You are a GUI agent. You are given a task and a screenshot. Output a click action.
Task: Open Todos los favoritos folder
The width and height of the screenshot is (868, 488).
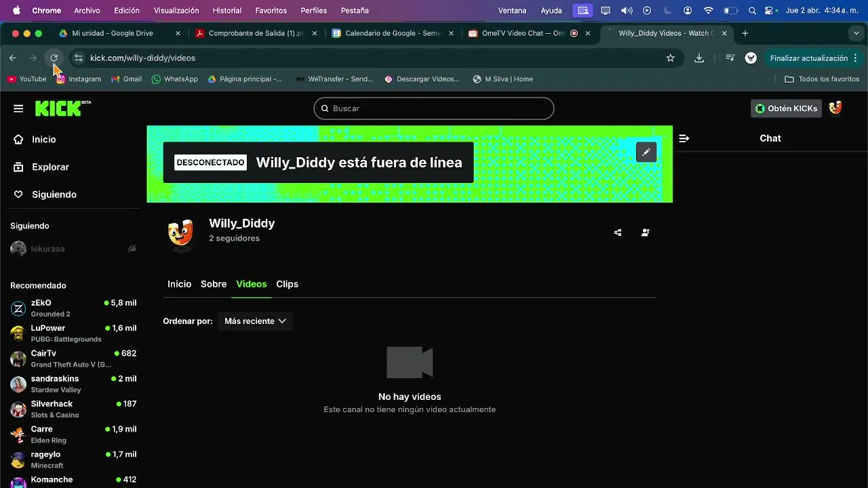822,79
